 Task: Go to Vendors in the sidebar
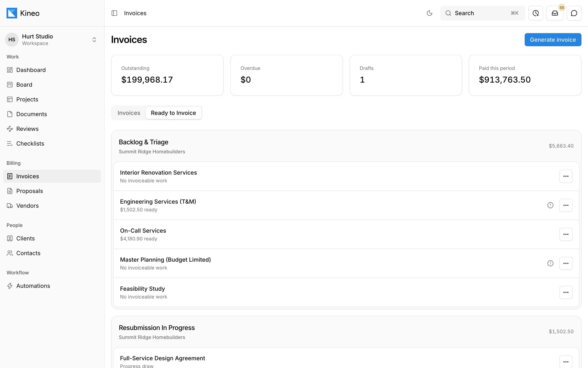(x=52, y=206)
